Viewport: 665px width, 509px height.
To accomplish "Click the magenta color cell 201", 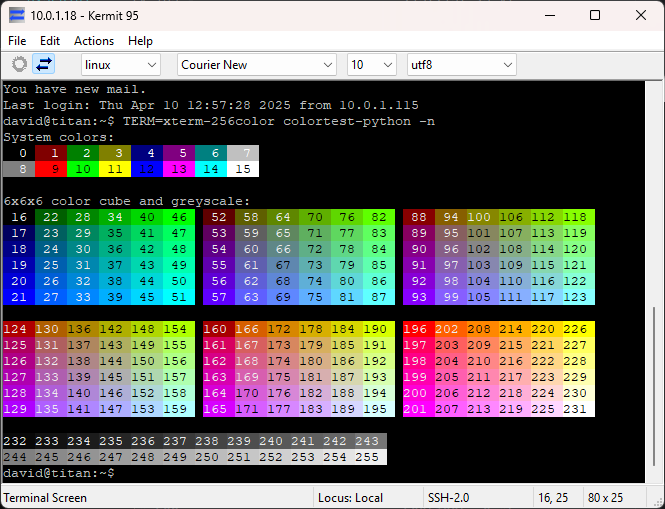I will tap(419, 409).
